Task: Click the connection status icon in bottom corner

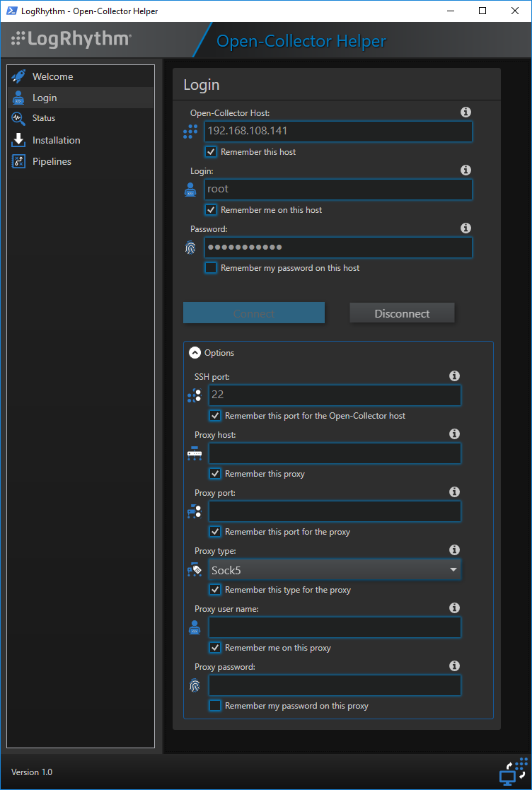Action: [514, 772]
